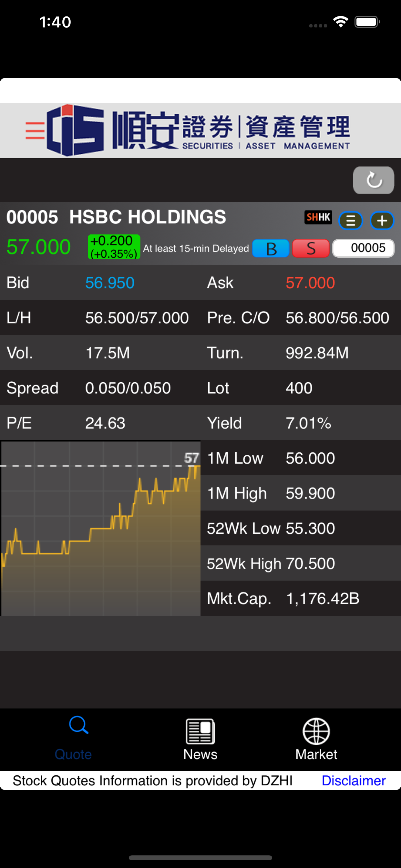Image resolution: width=401 pixels, height=868 pixels.
Task: Select the L/H value 56.500/57.000
Action: 137,318
